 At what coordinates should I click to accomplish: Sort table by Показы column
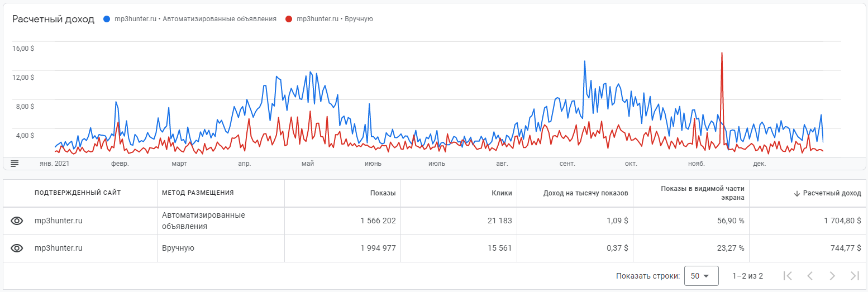pos(383,193)
